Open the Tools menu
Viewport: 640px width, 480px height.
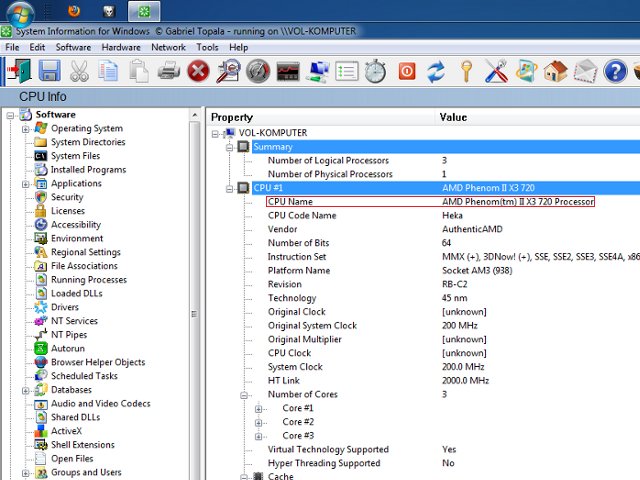pyautogui.click(x=207, y=47)
